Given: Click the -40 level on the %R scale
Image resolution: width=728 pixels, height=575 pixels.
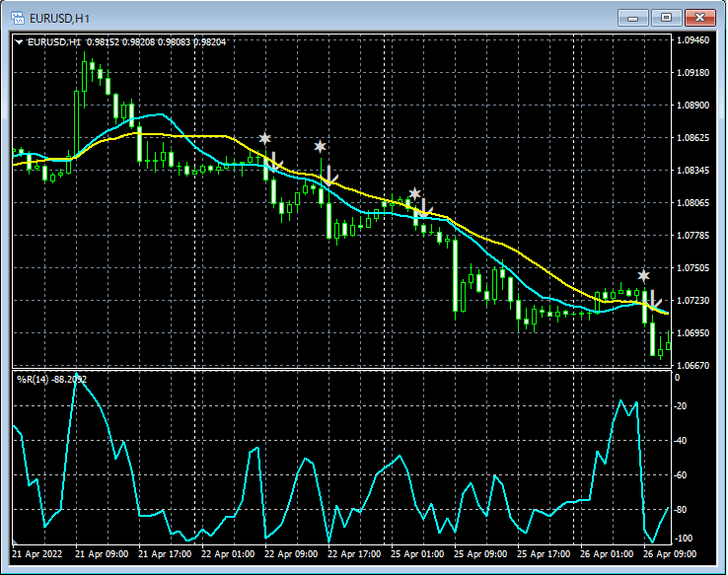Looking at the screenshot, I should (x=681, y=441).
